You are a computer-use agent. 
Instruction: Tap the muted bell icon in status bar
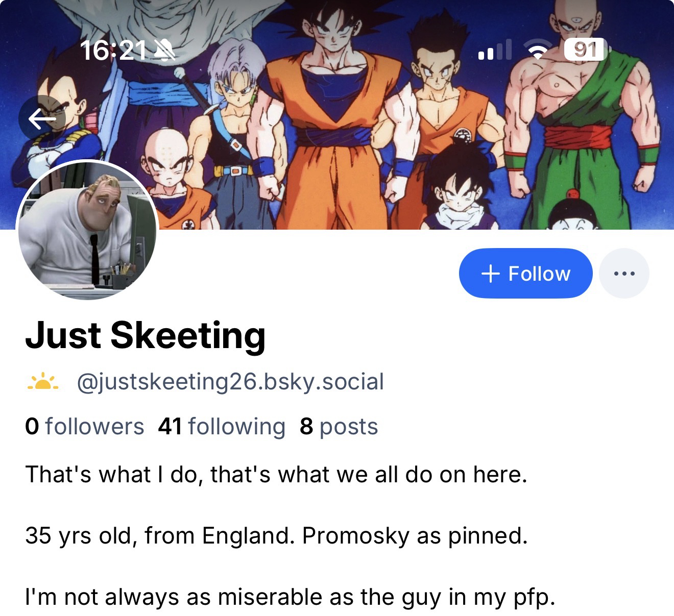point(163,50)
